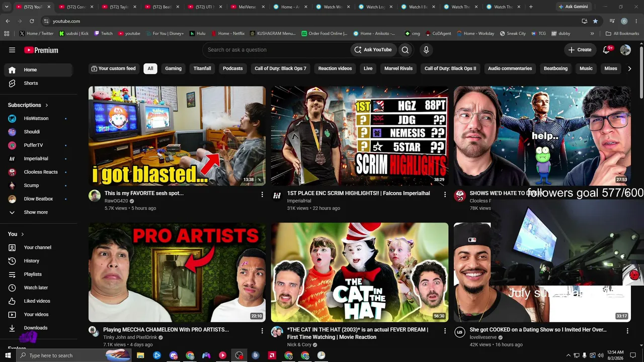Click the YouTube Premium logo
The width and height of the screenshot is (644, 362).
(x=41, y=50)
